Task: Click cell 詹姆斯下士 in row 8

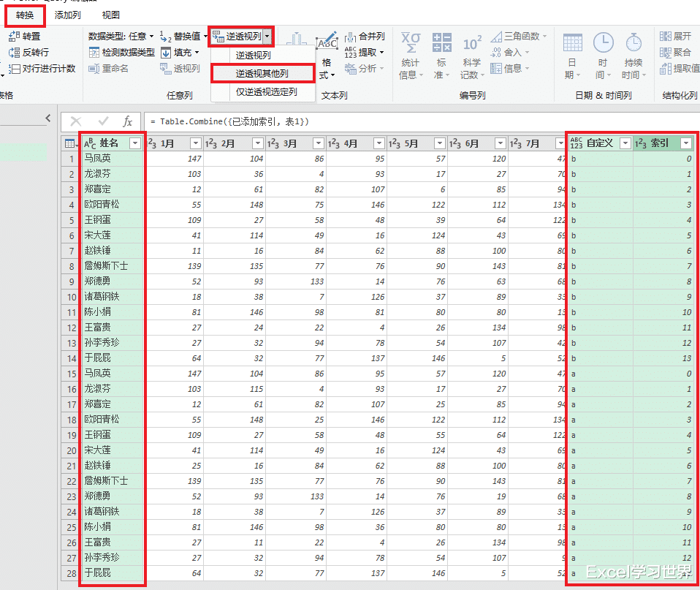Action: click(x=113, y=266)
